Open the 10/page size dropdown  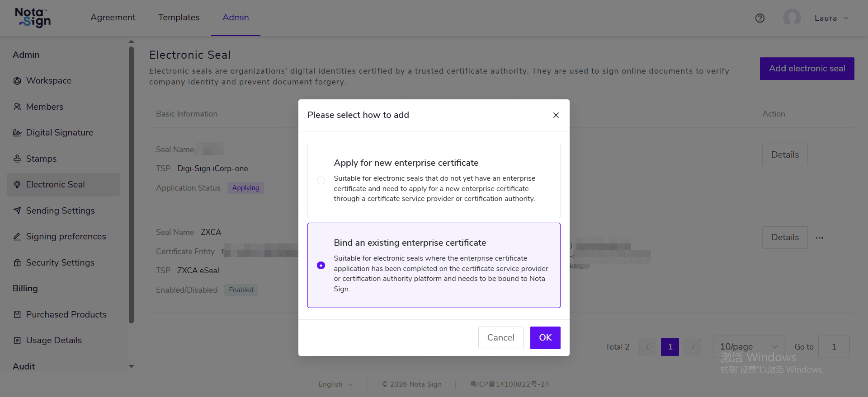749,347
